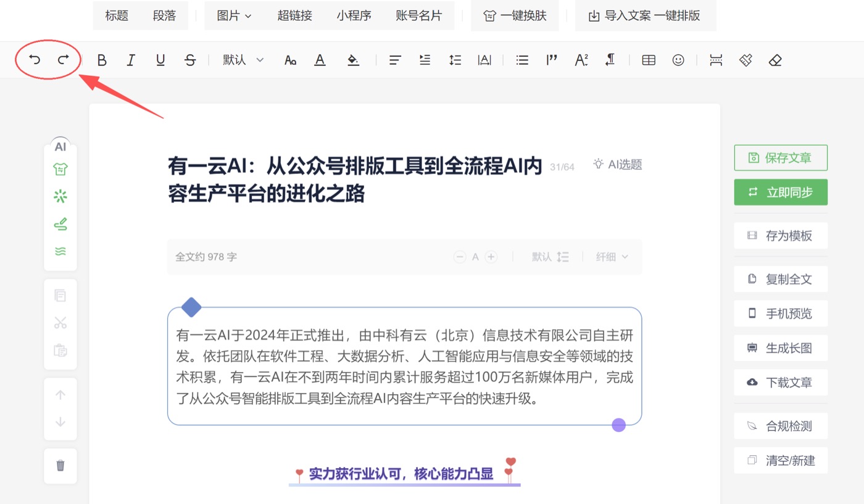The image size is (864, 504).
Task: Insert a bulleted list
Action: pos(522,60)
